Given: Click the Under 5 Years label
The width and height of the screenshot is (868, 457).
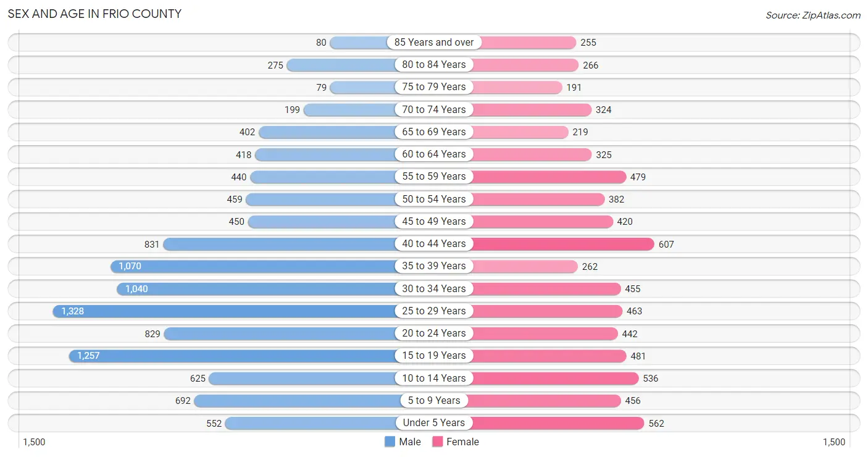Looking at the screenshot, I should coord(434,422).
